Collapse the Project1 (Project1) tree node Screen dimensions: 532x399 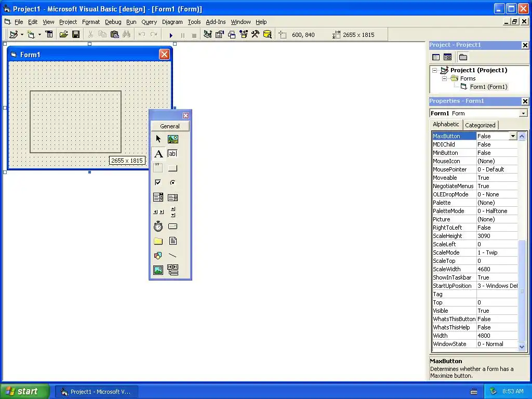click(435, 71)
